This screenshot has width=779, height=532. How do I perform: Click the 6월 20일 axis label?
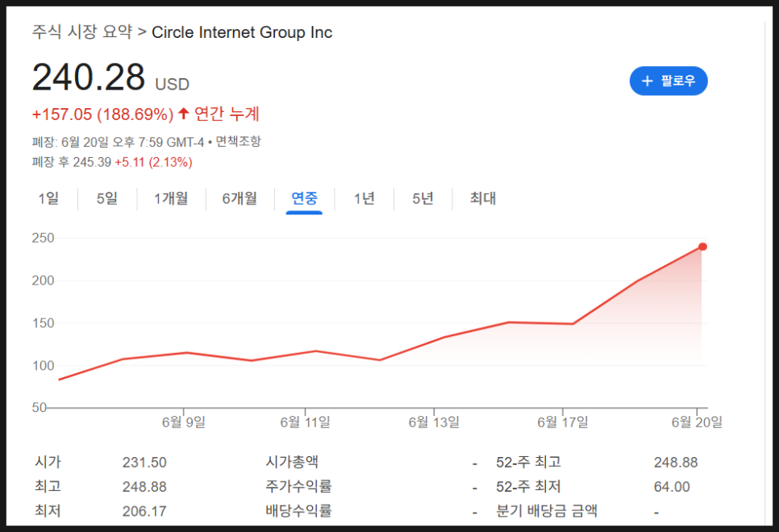tap(697, 422)
